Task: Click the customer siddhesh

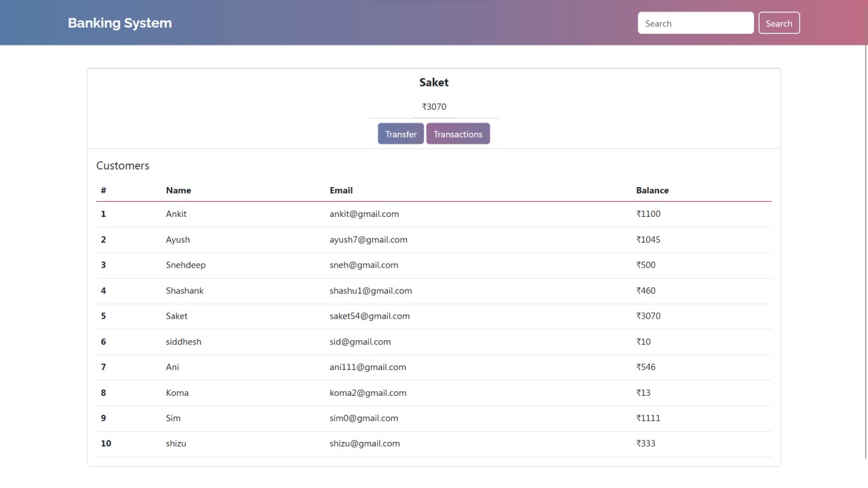Action: click(x=183, y=342)
